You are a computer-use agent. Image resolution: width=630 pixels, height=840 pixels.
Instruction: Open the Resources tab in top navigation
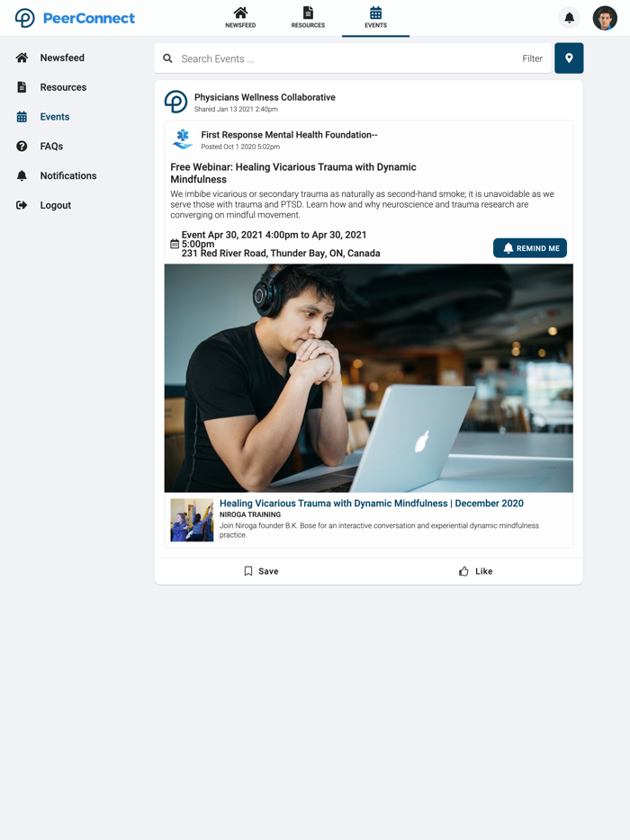tap(308, 18)
